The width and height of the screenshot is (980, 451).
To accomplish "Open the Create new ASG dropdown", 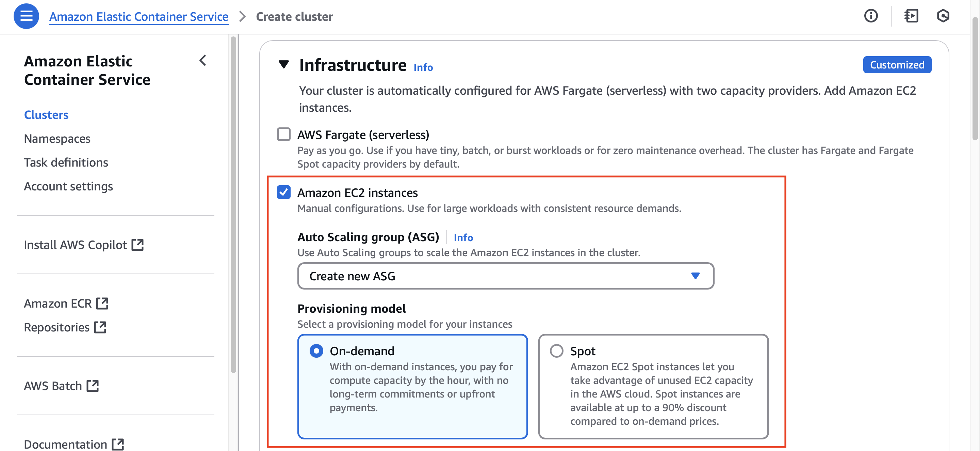I will pyautogui.click(x=505, y=276).
